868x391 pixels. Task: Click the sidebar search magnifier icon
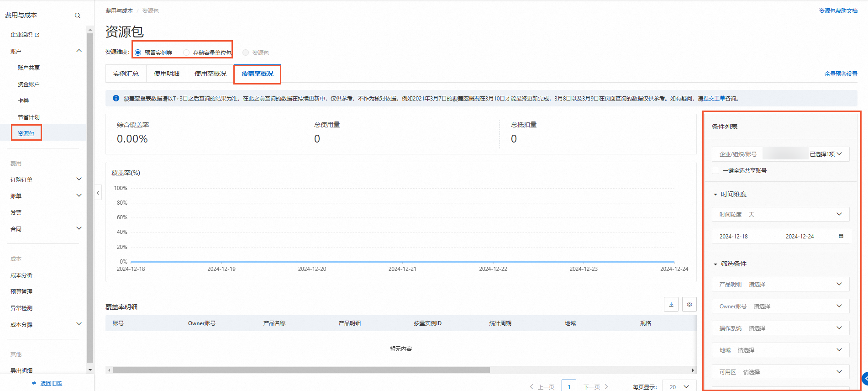coord(78,16)
